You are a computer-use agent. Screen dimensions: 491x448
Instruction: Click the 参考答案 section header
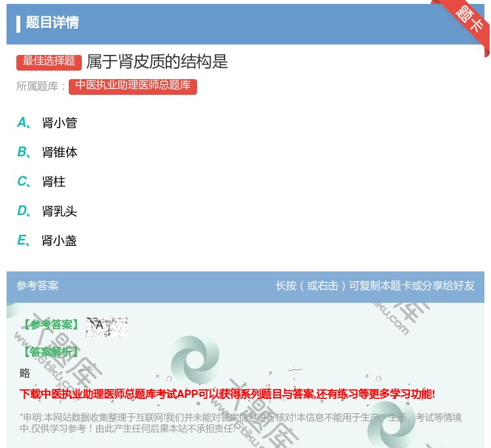[37, 286]
